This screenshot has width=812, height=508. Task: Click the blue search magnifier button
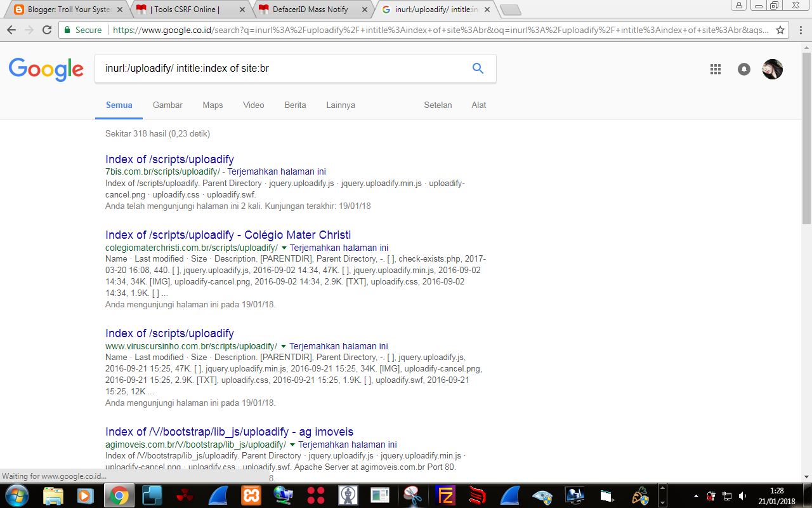(x=478, y=69)
